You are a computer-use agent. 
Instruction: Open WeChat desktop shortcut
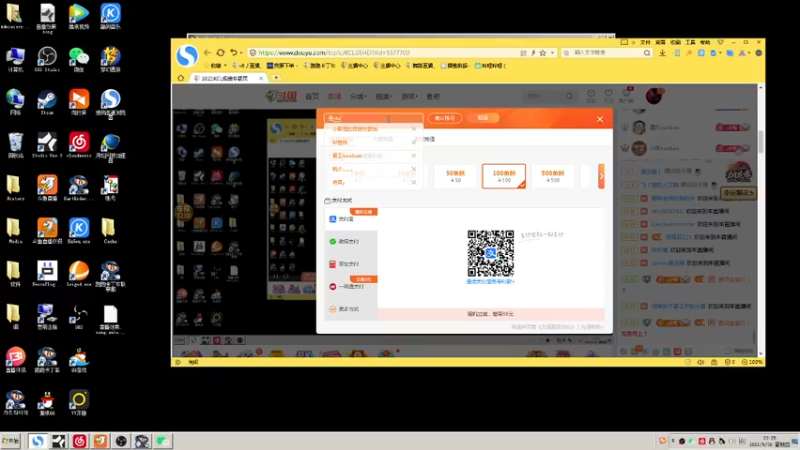tap(79, 59)
